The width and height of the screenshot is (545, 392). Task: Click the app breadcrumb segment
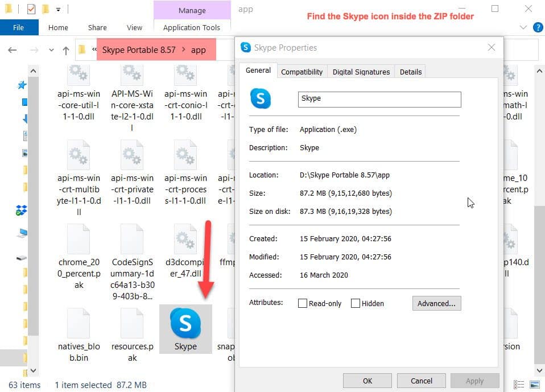point(199,49)
